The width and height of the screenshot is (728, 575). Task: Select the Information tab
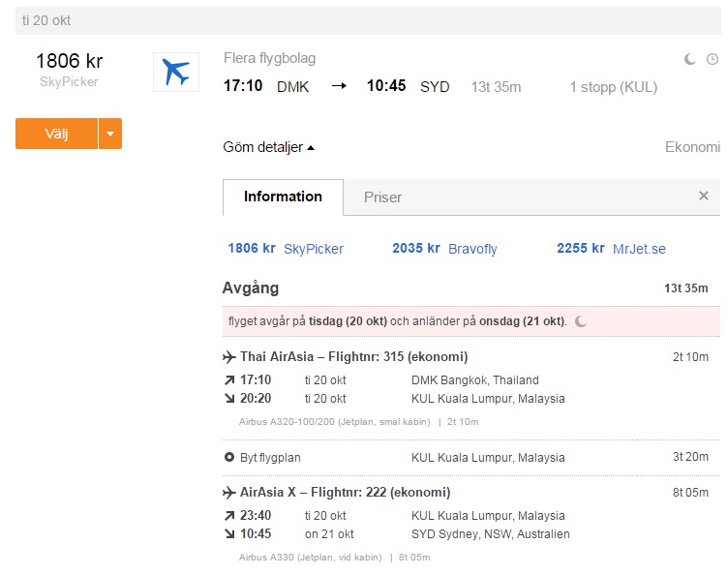pyautogui.click(x=283, y=197)
